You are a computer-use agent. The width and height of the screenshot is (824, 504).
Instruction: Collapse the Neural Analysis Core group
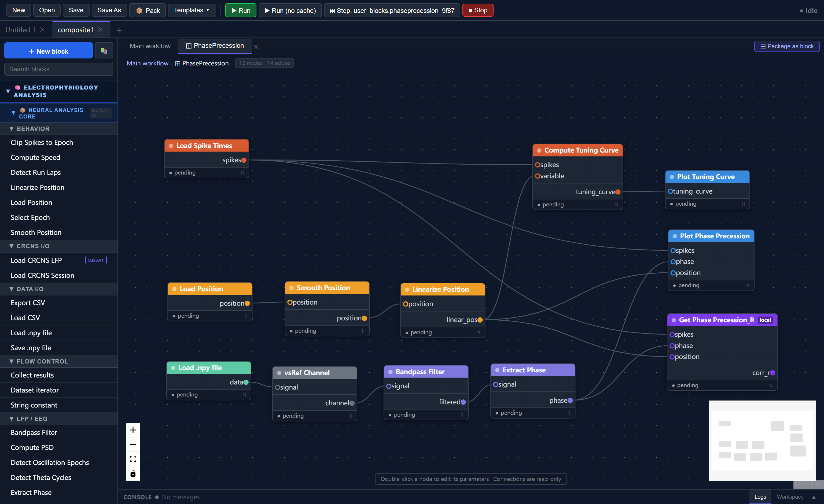point(13,113)
